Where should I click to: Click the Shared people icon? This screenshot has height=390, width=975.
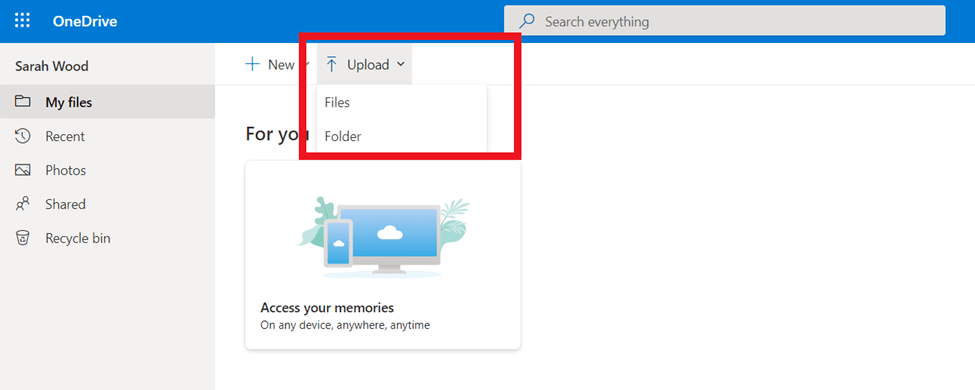click(23, 203)
